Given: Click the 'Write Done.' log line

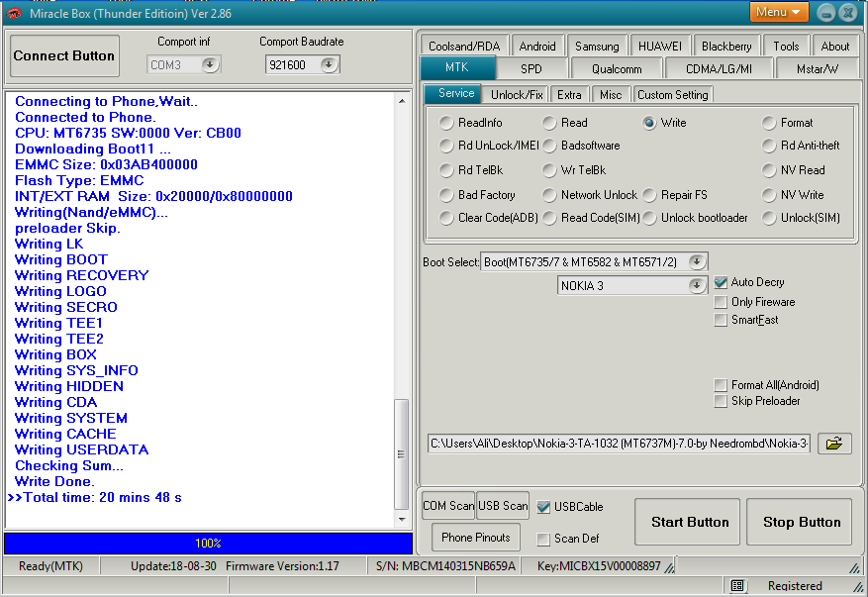Looking at the screenshot, I should [54, 481].
